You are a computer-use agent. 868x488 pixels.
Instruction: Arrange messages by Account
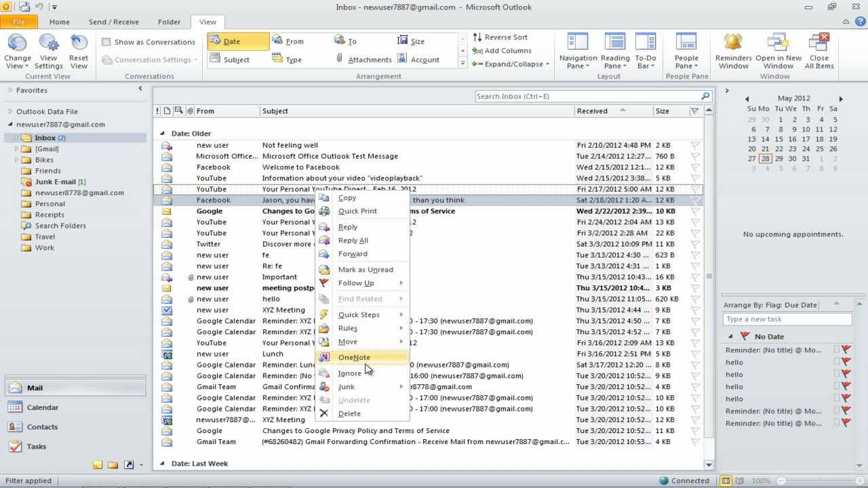[418, 60]
